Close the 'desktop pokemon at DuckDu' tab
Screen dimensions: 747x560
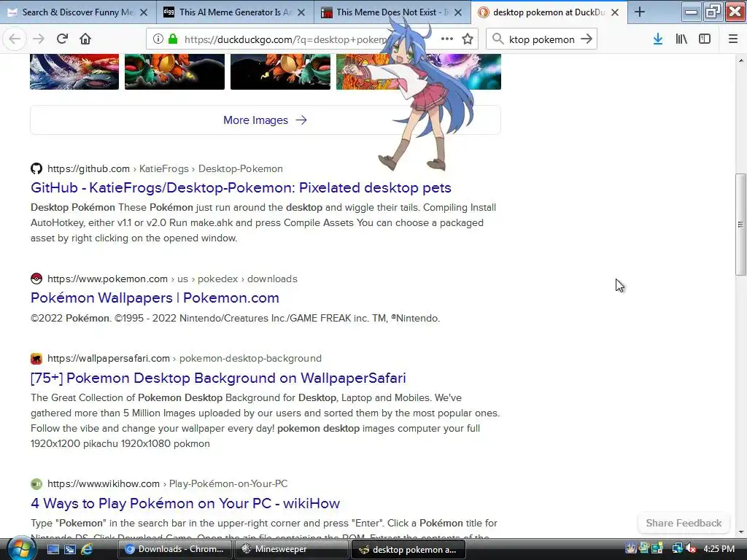(615, 12)
